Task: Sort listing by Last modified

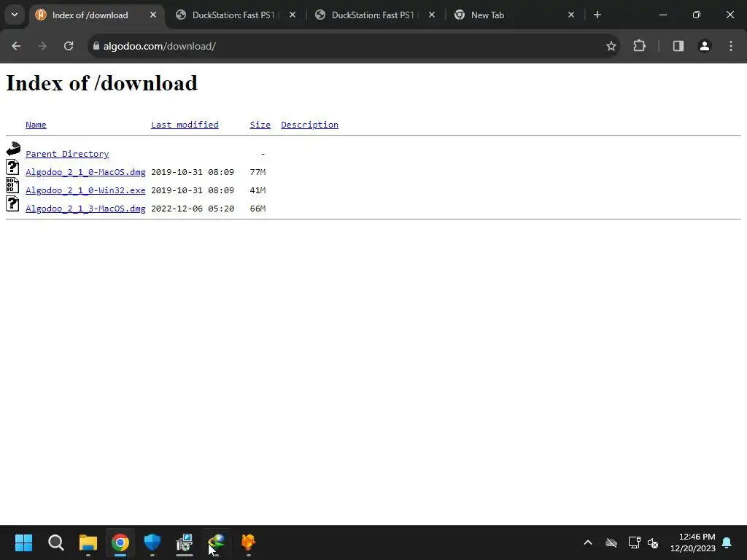Action: 185,125
